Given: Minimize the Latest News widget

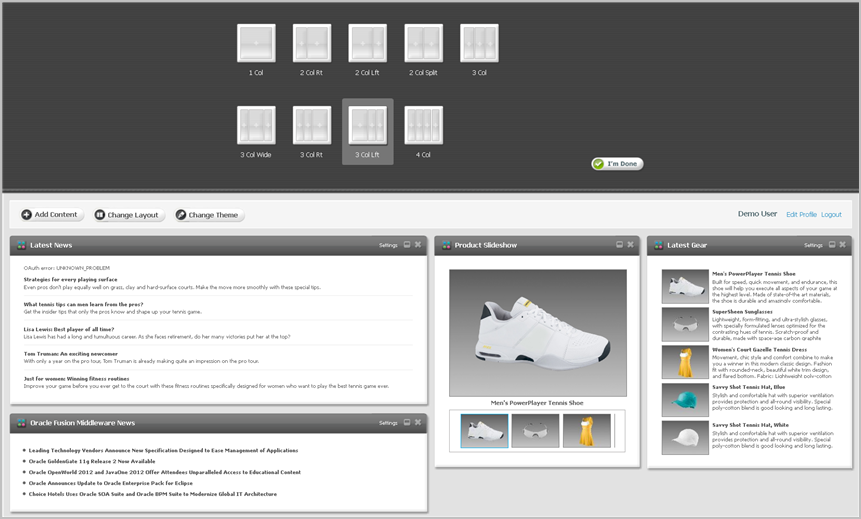Looking at the screenshot, I should (407, 245).
